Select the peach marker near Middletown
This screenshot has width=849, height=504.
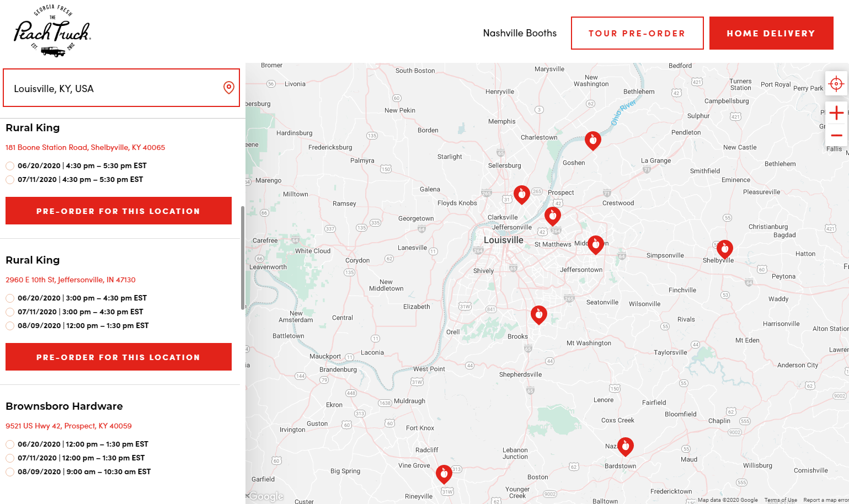(x=596, y=244)
